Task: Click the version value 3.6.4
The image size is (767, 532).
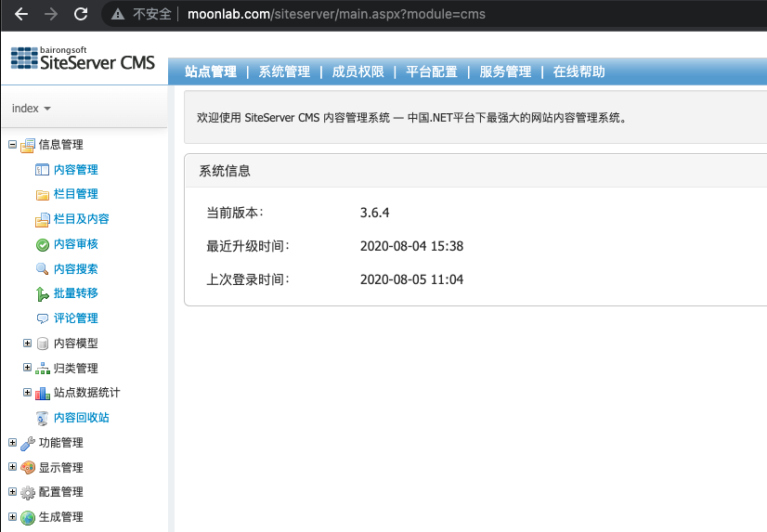Action: (x=375, y=213)
